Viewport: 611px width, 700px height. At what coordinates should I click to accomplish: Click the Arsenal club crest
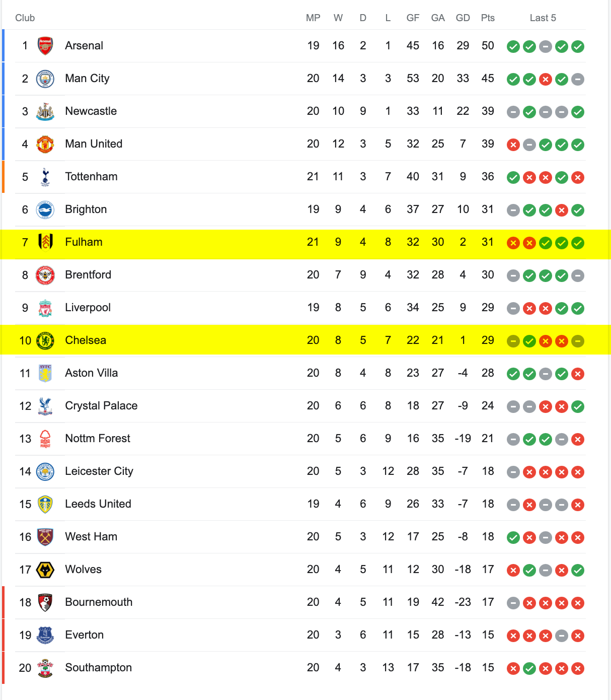[45, 46]
